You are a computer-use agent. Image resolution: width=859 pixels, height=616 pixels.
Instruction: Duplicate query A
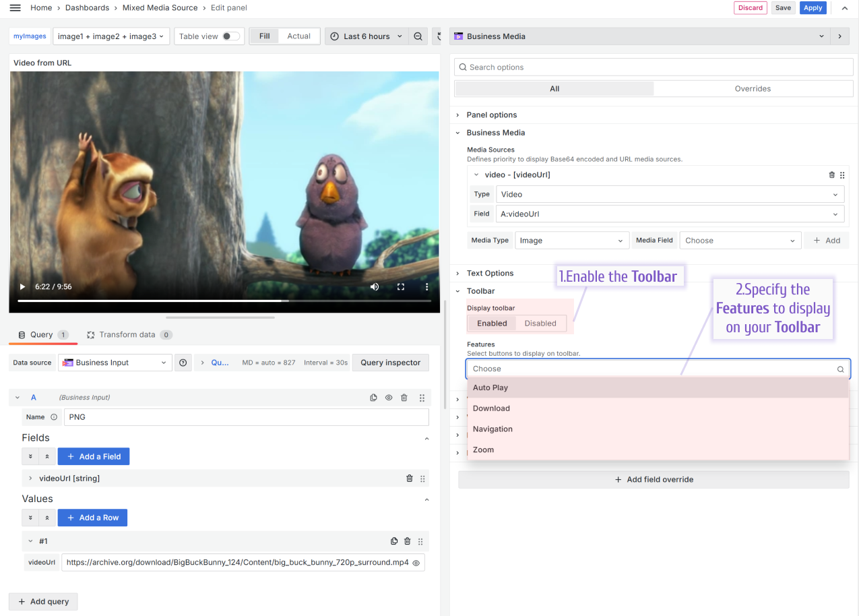pyautogui.click(x=373, y=398)
